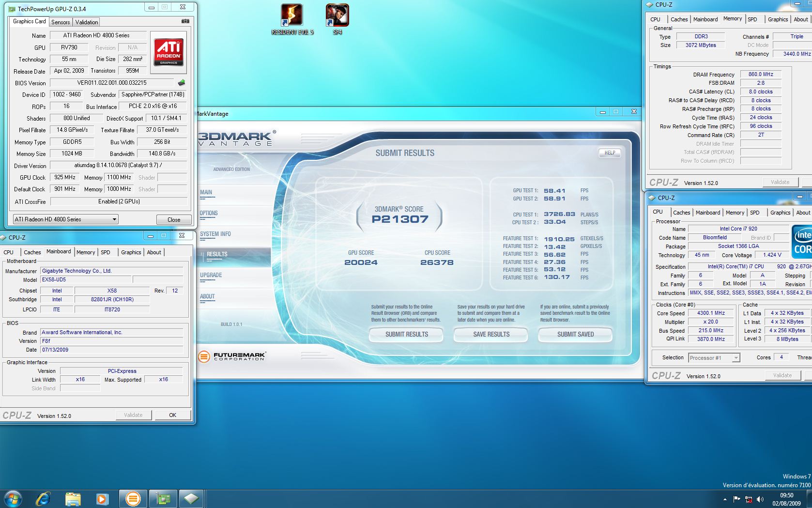The height and width of the screenshot is (508, 812).
Task: Click the SUBMIT SAVED button
Action: [x=575, y=334]
